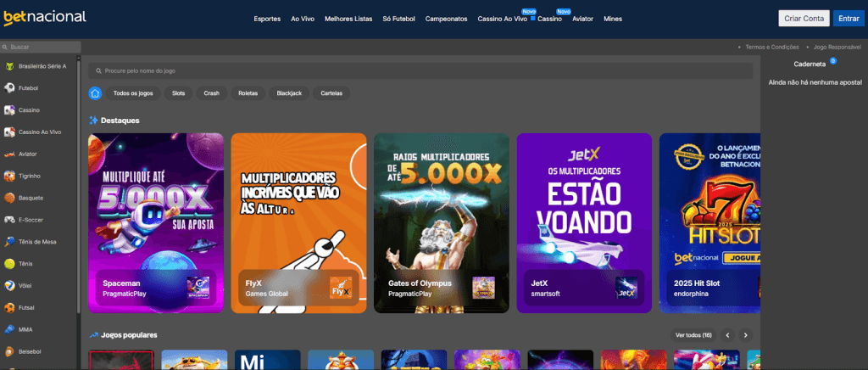The width and height of the screenshot is (868, 370).
Task: Select the Tênis de Mesa paddle icon
Action: click(x=9, y=242)
